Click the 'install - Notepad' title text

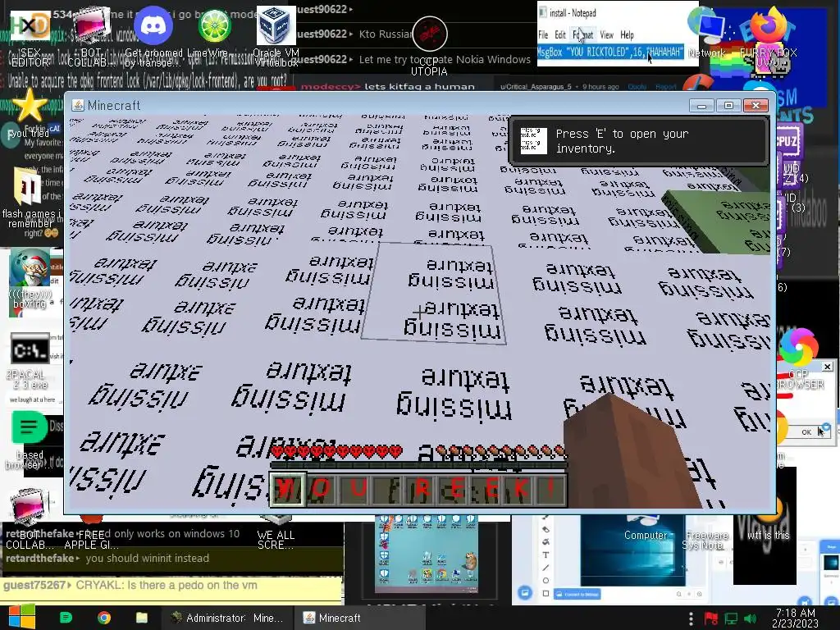(x=573, y=13)
